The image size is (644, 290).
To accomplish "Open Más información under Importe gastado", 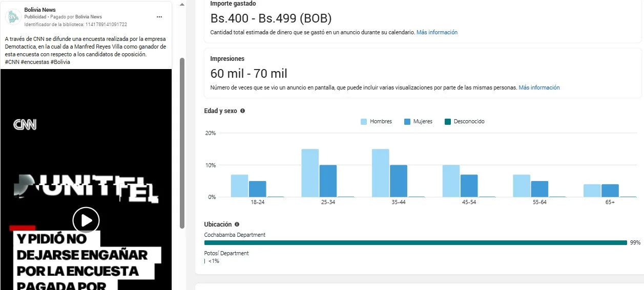I will coord(437,32).
